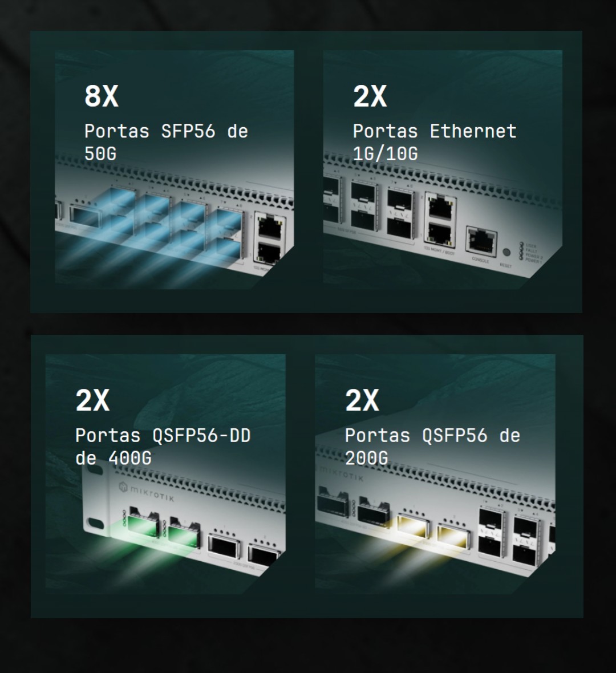Screen dimensions: 616x673
Task: Click the "Portas SFP56 de 50G" text
Action: tap(166, 142)
